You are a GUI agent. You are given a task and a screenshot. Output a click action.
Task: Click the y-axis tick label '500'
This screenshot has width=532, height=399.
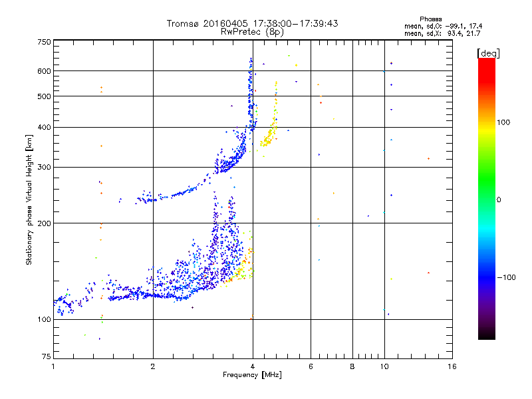44,96
